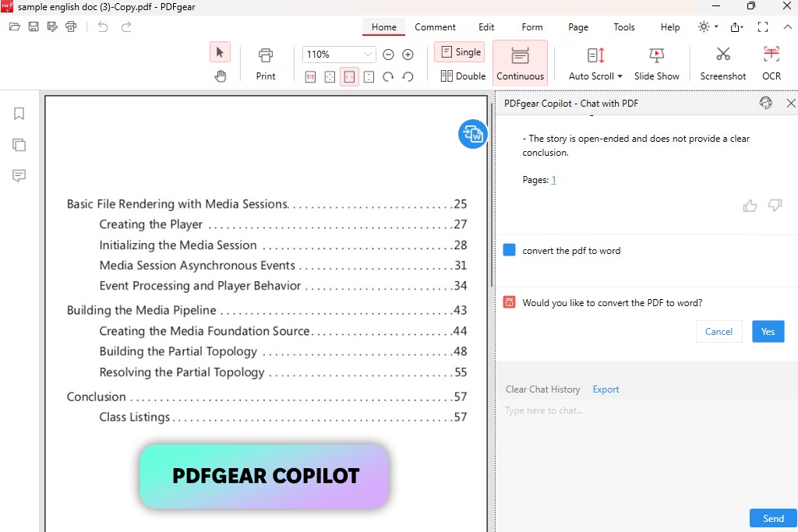
Task: Collapse the ribbon with the chevron
Action: coord(787,27)
